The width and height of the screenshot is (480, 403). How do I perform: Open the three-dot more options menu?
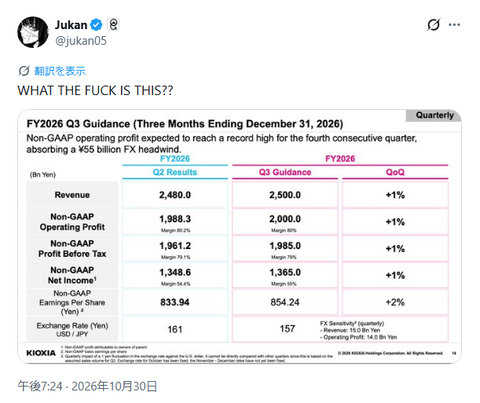[x=454, y=25]
